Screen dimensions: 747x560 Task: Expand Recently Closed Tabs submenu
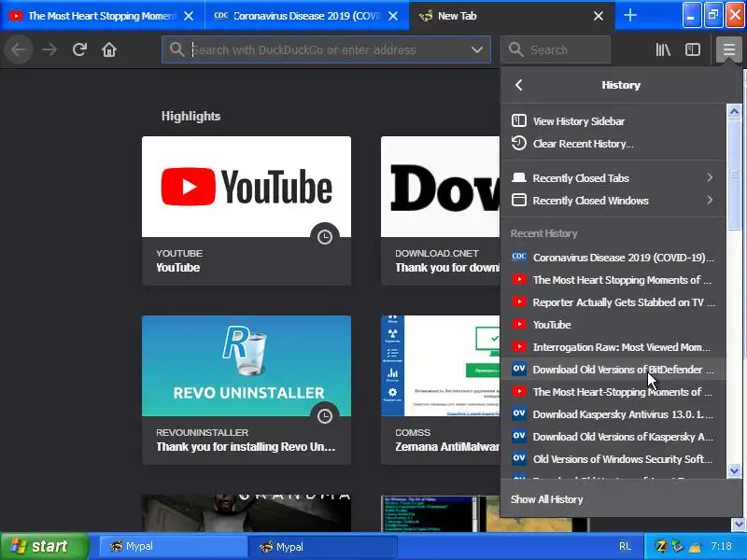[x=613, y=177]
